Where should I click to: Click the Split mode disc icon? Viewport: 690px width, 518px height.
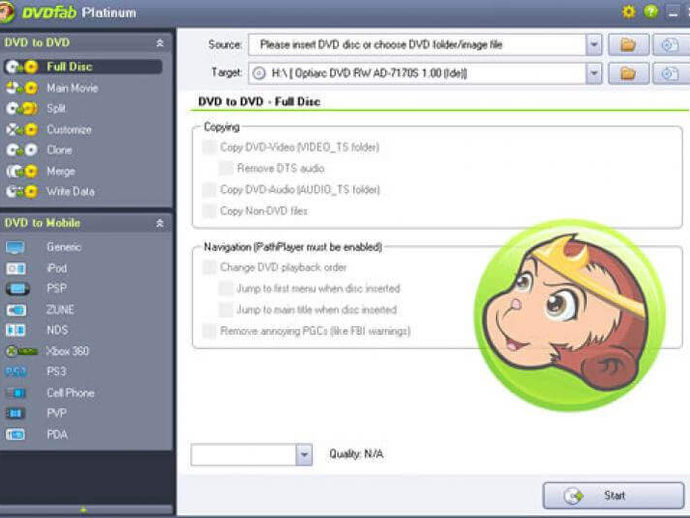[x=22, y=108]
